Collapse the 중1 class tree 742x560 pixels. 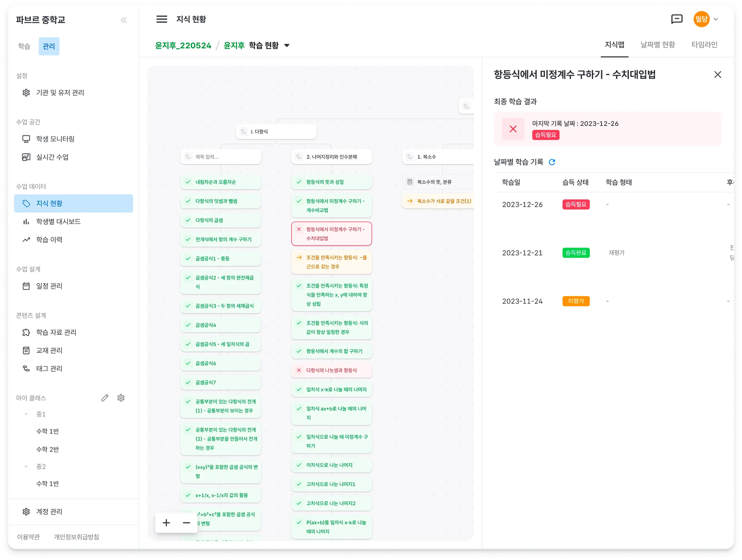click(x=26, y=414)
